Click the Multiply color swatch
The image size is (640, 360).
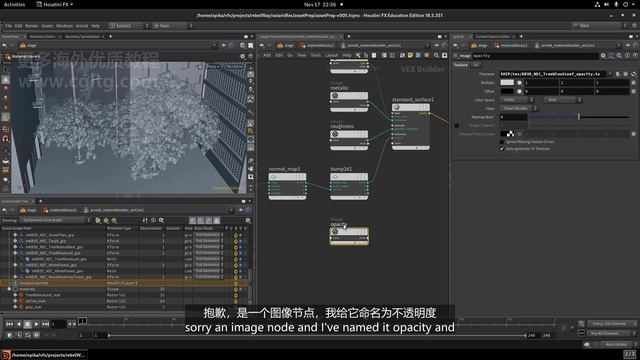click(x=507, y=82)
